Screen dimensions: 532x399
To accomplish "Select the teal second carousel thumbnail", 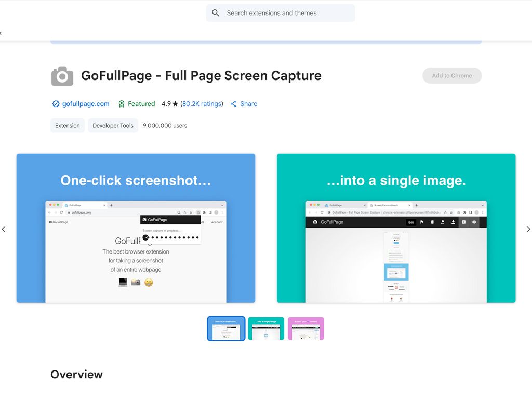I will 266,329.
